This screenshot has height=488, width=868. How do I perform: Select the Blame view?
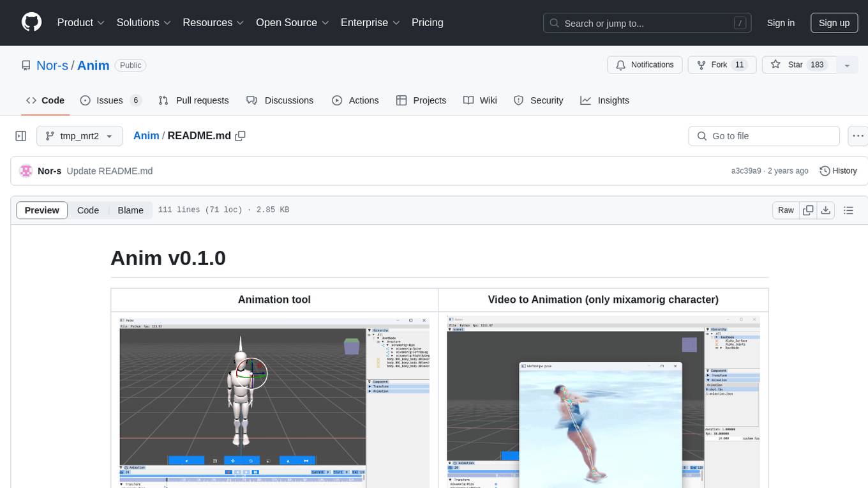[130, 210]
